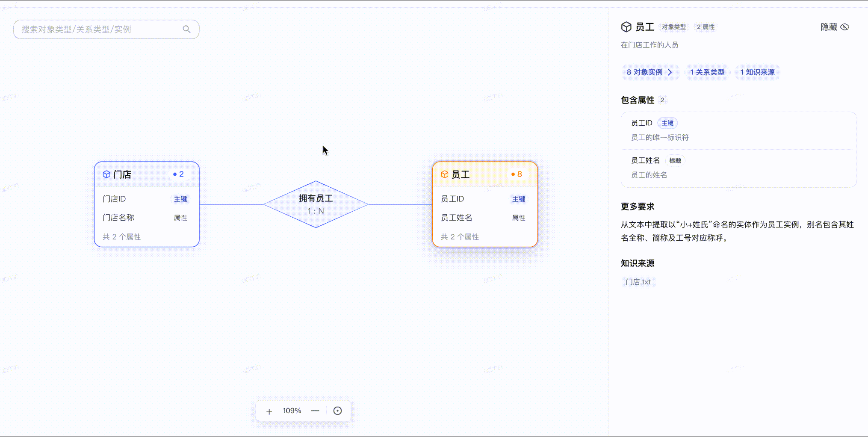Click the 更多要求 section heading
The height and width of the screenshot is (437, 868).
click(638, 207)
